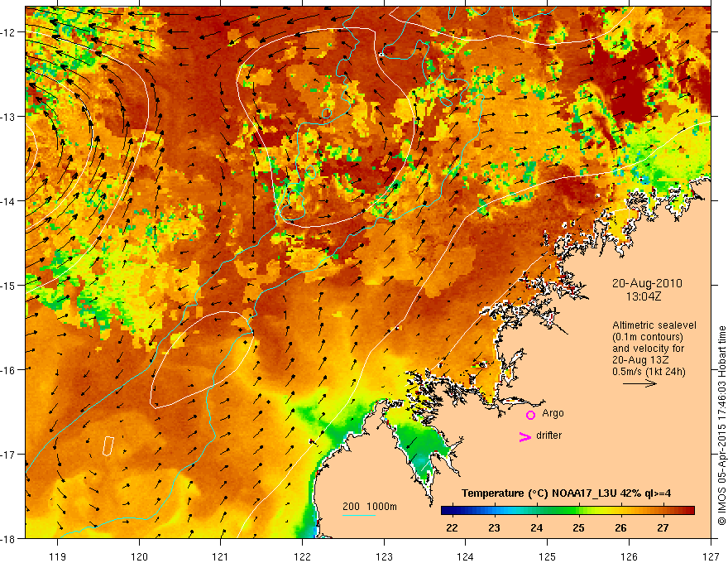Click the latitude axis label "-17"
Image resolution: width=728 pixels, height=563 pixels.
[8, 455]
